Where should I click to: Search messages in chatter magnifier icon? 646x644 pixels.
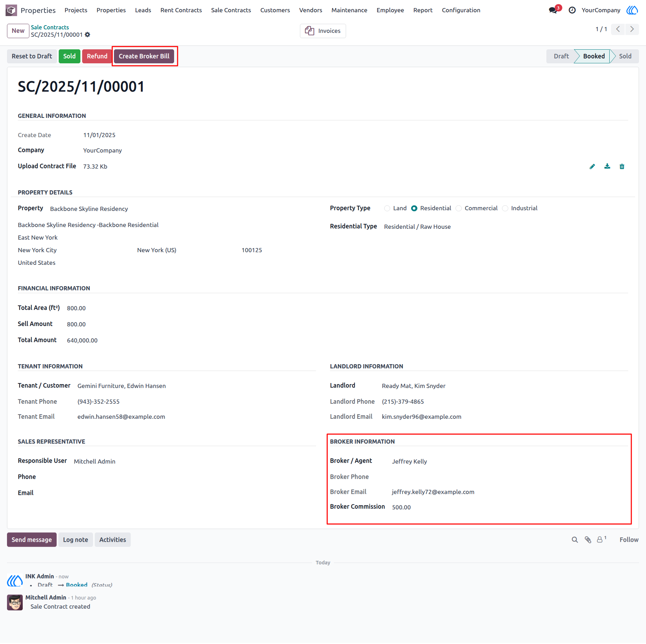tap(575, 540)
